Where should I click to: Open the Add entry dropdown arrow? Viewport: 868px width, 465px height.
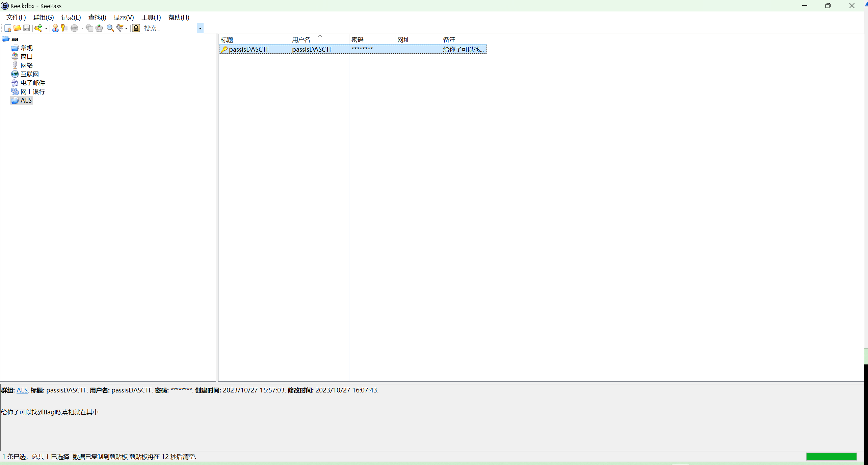click(x=46, y=28)
